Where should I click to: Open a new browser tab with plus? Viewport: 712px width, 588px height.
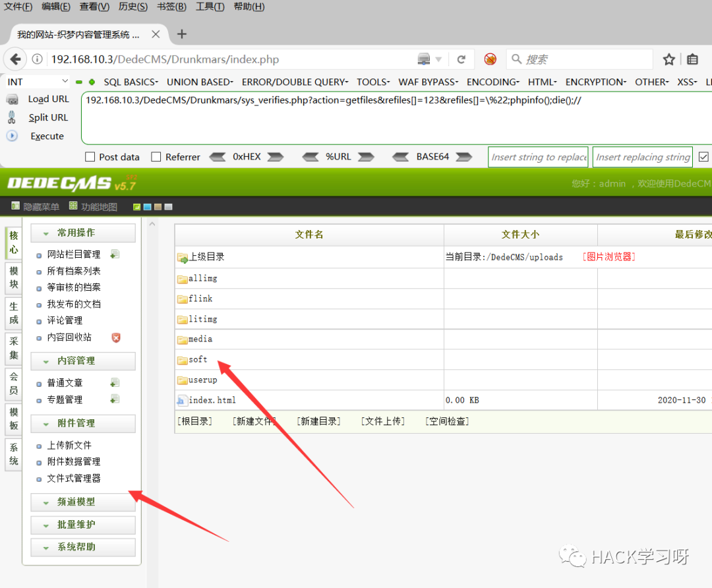182,34
